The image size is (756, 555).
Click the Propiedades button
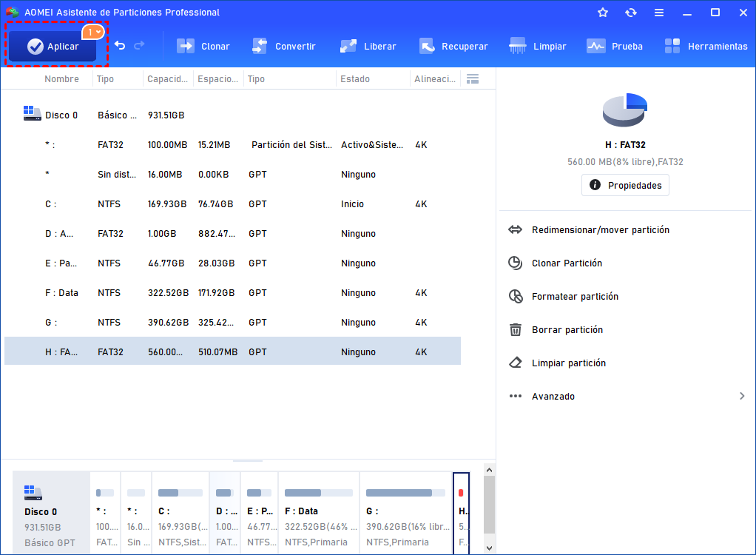[625, 186]
